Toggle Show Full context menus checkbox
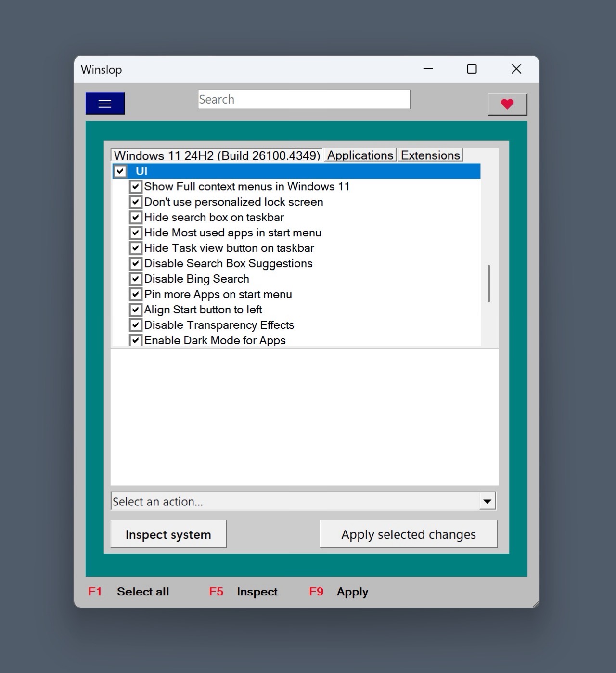This screenshot has width=616, height=673. click(x=136, y=187)
